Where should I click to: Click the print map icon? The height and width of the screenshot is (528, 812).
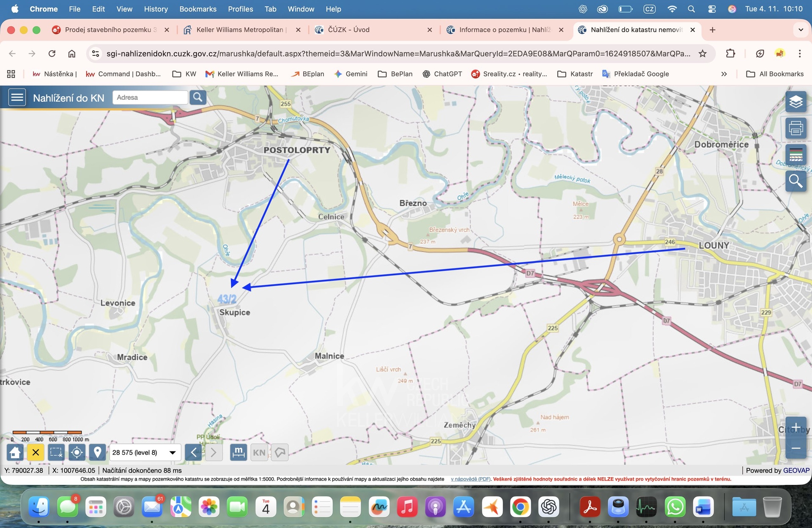pyautogui.click(x=796, y=128)
